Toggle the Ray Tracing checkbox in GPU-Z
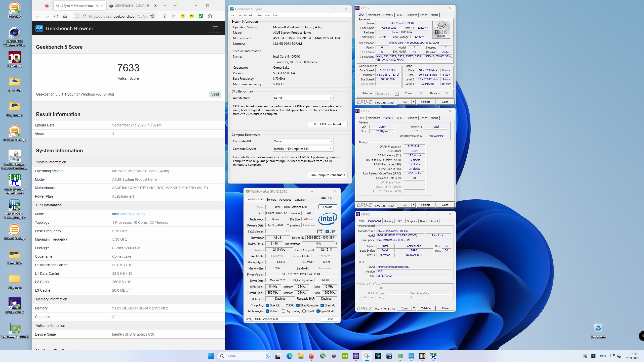This screenshot has height=362, width=644. click(284, 311)
